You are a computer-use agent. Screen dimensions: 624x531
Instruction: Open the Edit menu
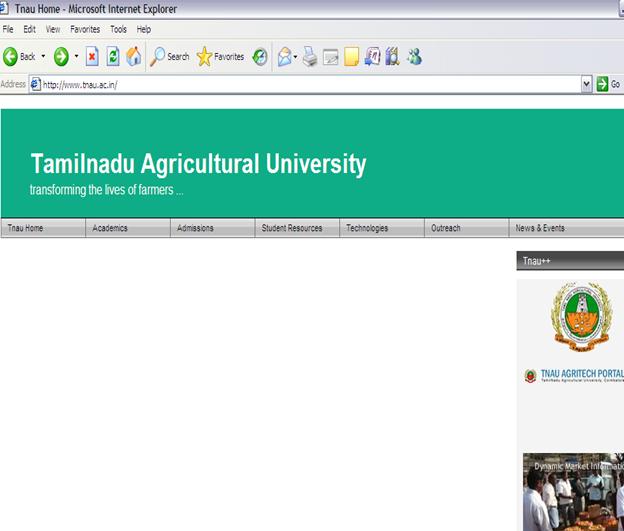[x=29, y=29]
